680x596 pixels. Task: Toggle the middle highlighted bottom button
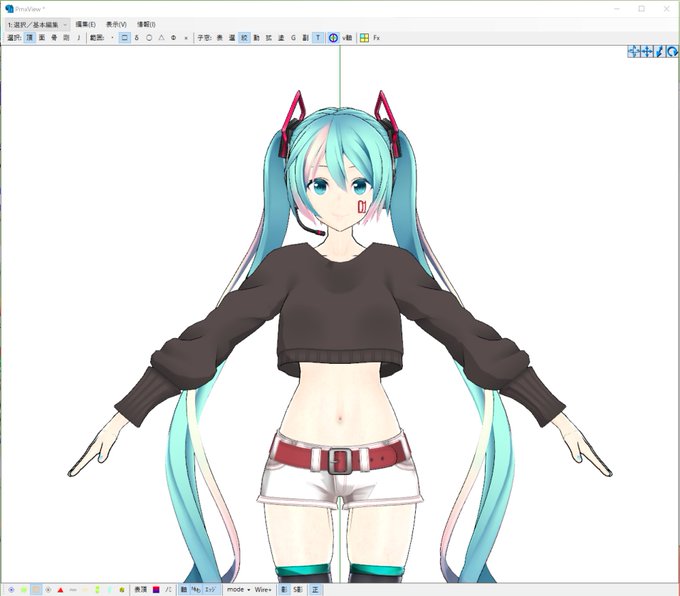pyautogui.click(x=196, y=589)
